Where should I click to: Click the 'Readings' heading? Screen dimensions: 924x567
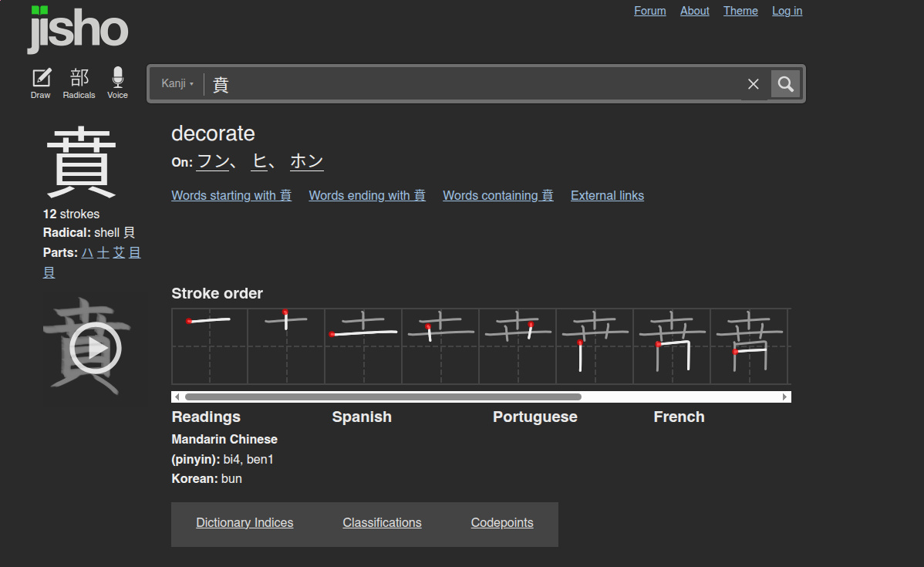click(x=206, y=417)
